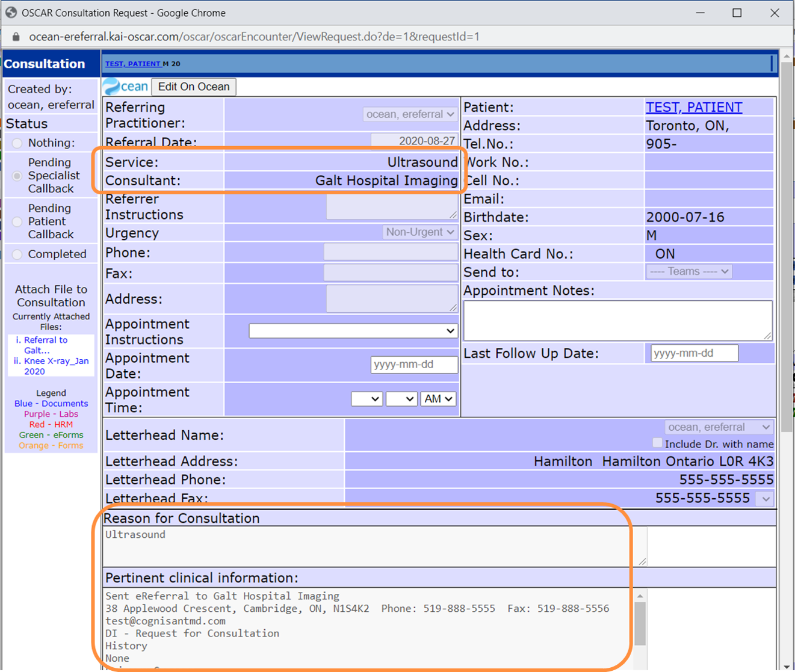Click the Blue - Documents legend entry
The width and height of the screenshot is (795, 672).
click(51, 404)
